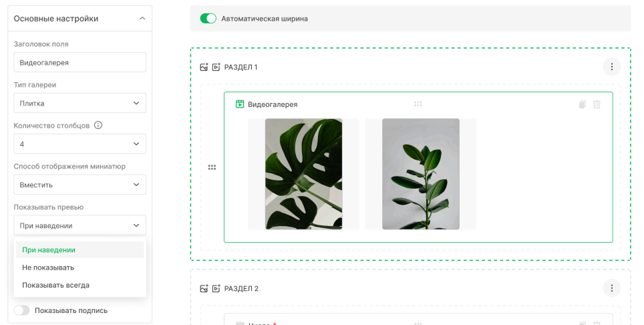Screen dimensions: 644x325
Task: Click the info icon next to Количество столбцов
Action: tap(98, 125)
